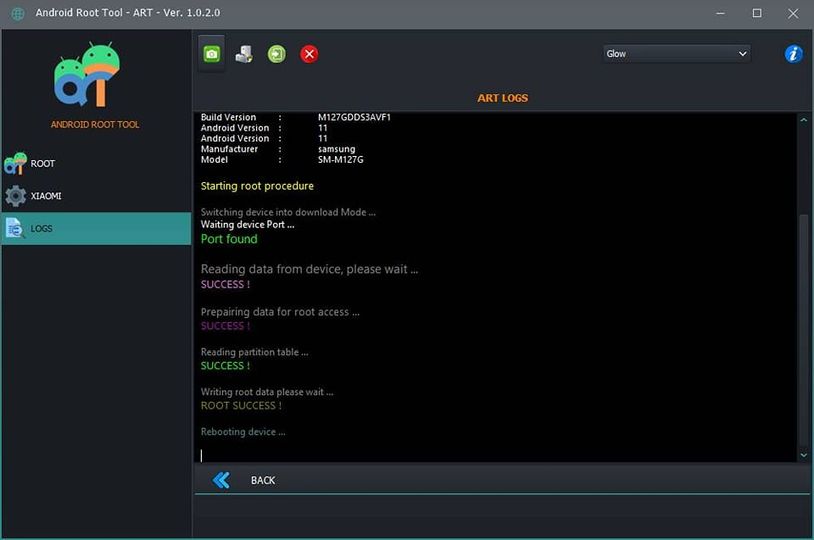Click the log vertical scrollbar thumb
The width and height of the screenshot is (814, 540).
click(804, 330)
